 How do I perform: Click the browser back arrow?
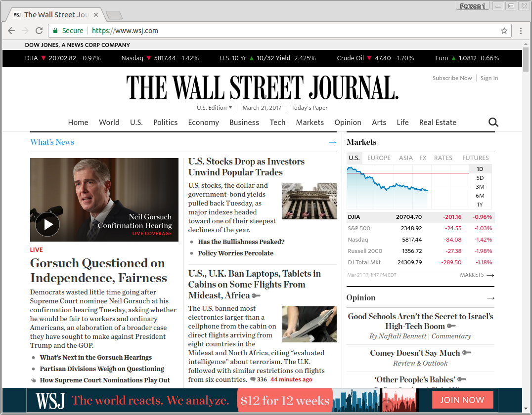coord(11,31)
